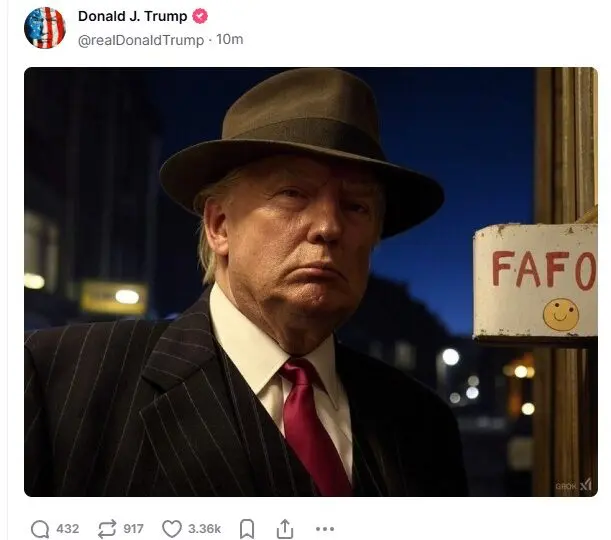Click the xAI logo in the image corner
This screenshot has height=540, width=611.
[586, 484]
